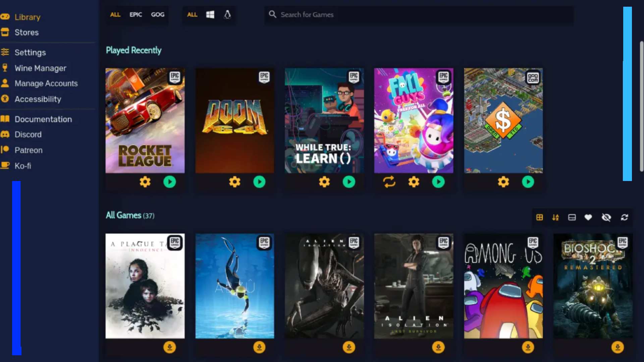Launch Rocket League with play button
The width and height of the screenshot is (644, 362).
click(x=170, y=182)
